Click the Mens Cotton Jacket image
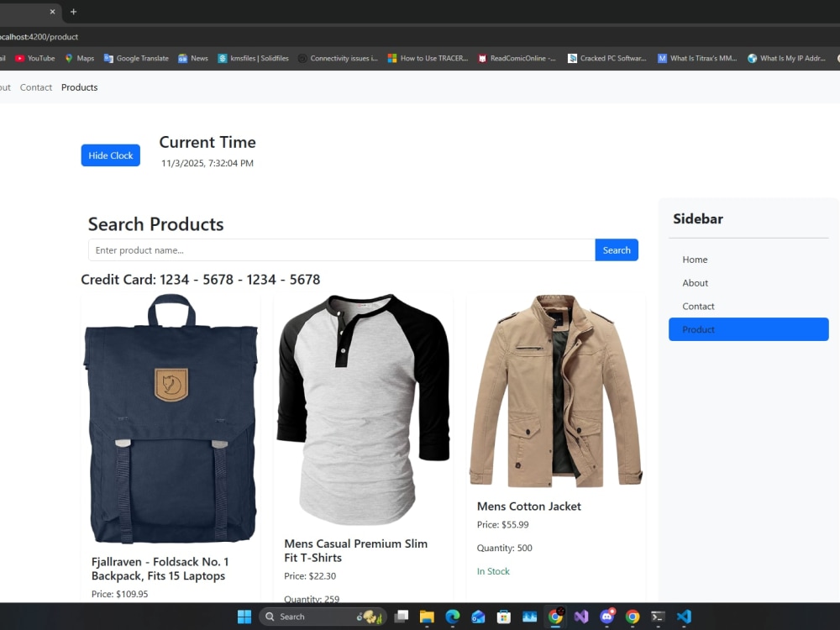The width and height of the screenshot is (840, 630). (x=556, y=391)
